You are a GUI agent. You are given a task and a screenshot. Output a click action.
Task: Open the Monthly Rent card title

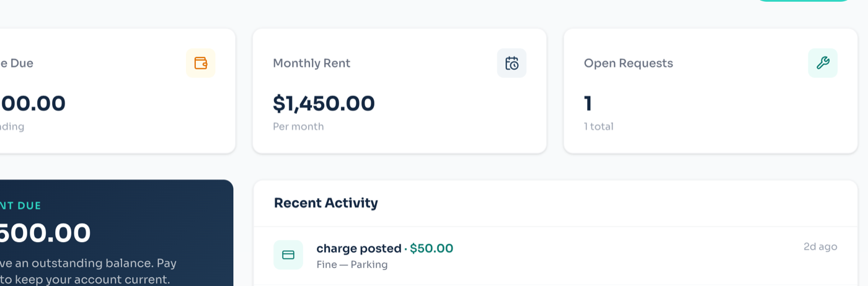point(311,63)
